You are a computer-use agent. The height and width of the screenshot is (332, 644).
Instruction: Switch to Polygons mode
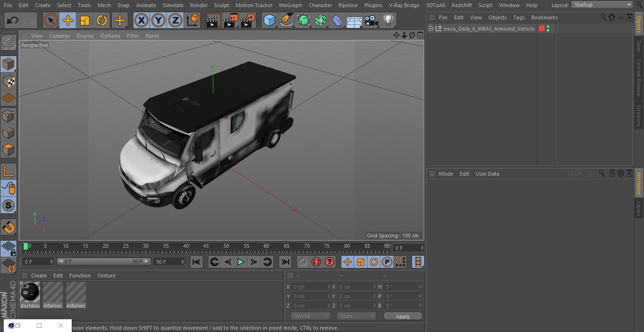point(8,150)
